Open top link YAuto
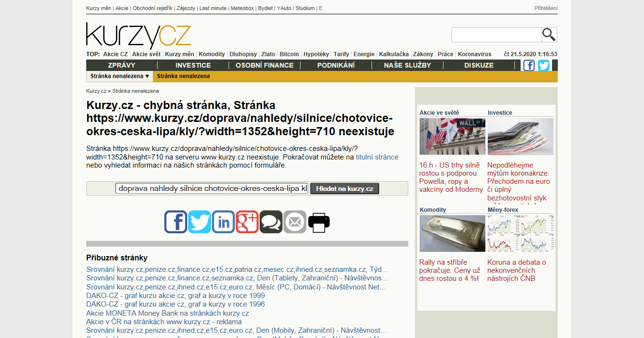 coord(284,8)
